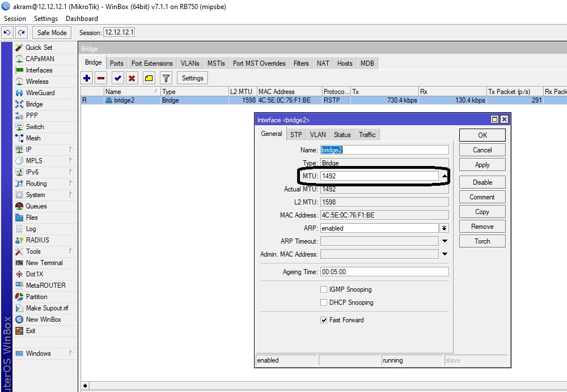Image resolution: width=567 pixels, height=392 pixels.
Task: Expand the ARP Timeout field arrow
Action: pyautogui.click(x=445, y=241)
